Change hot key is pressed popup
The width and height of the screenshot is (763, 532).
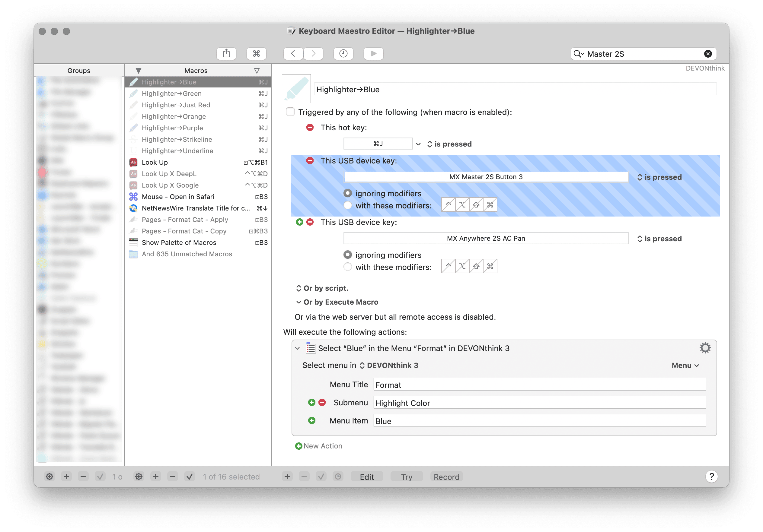click(x=449, y=144)
